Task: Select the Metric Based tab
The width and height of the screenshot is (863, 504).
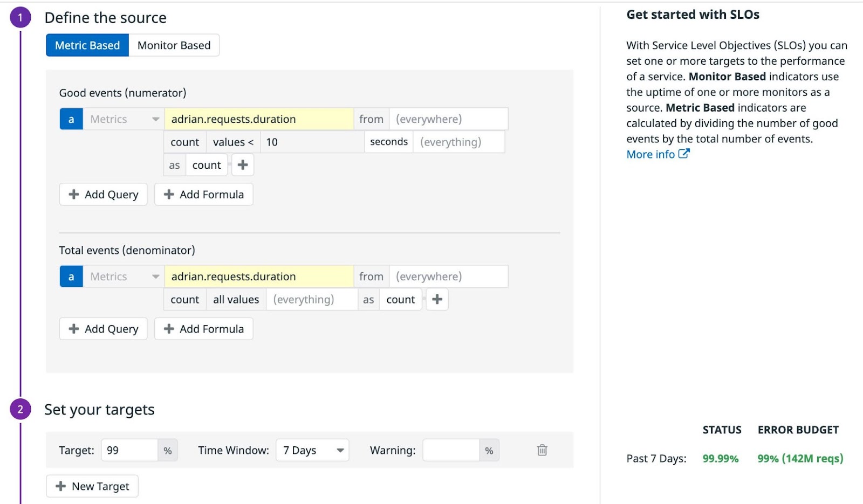Action: point(87,45)
